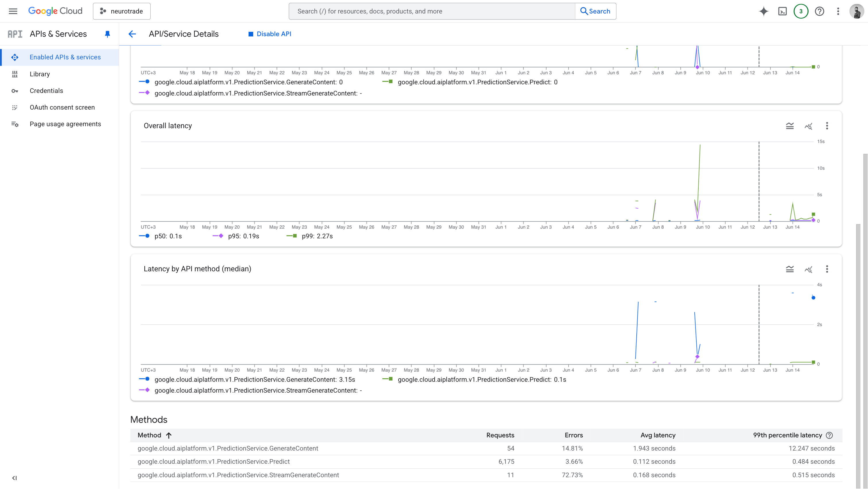
Task: Open neurotrade project selector dropdown
Action: (x=122, y=11)
